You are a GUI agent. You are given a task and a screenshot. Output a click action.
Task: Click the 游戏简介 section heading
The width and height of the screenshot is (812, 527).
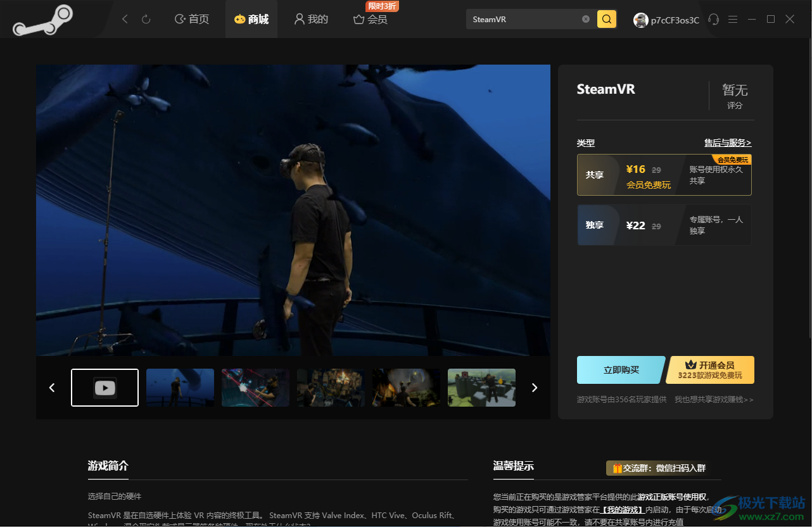coord(108,466)
